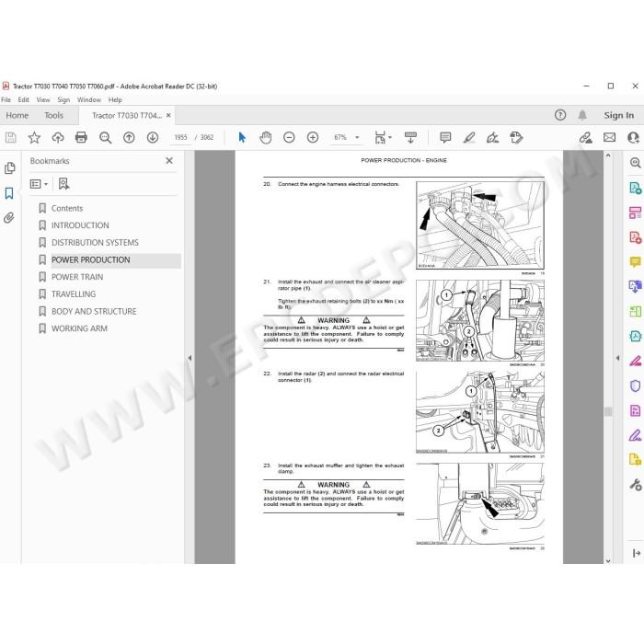Expand the right pane with bottom arrow
This screenshot has height=644, width=644.
coord(637,553)
